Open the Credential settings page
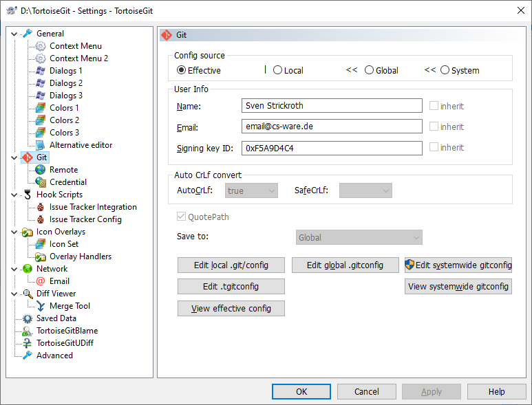532x405 pixels. 68,182
